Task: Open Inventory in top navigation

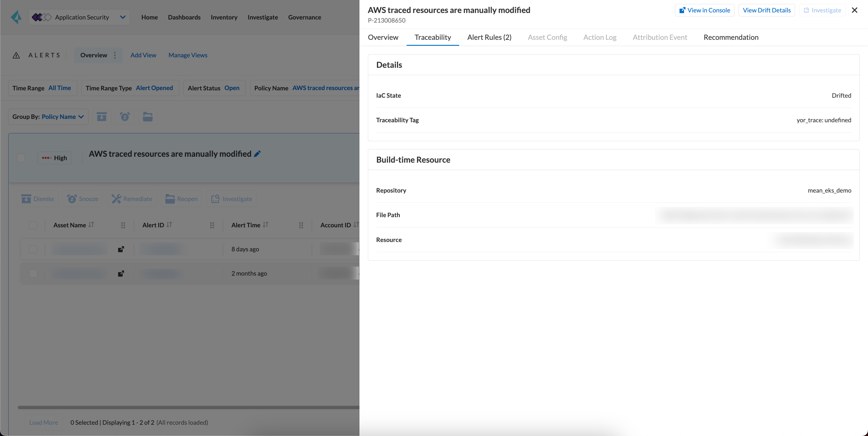Action: (224, 17)
